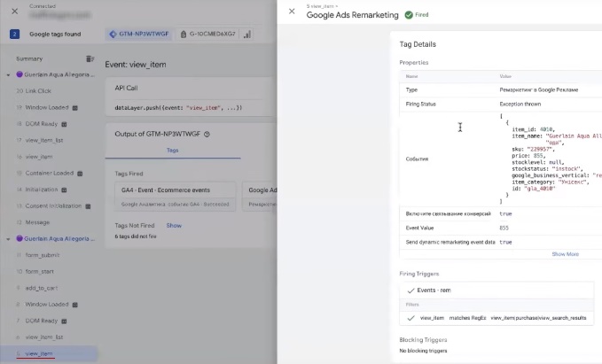Close the Tag Assistant connection with X
Viewport: 602px width, 364px height.
point(13,12)
